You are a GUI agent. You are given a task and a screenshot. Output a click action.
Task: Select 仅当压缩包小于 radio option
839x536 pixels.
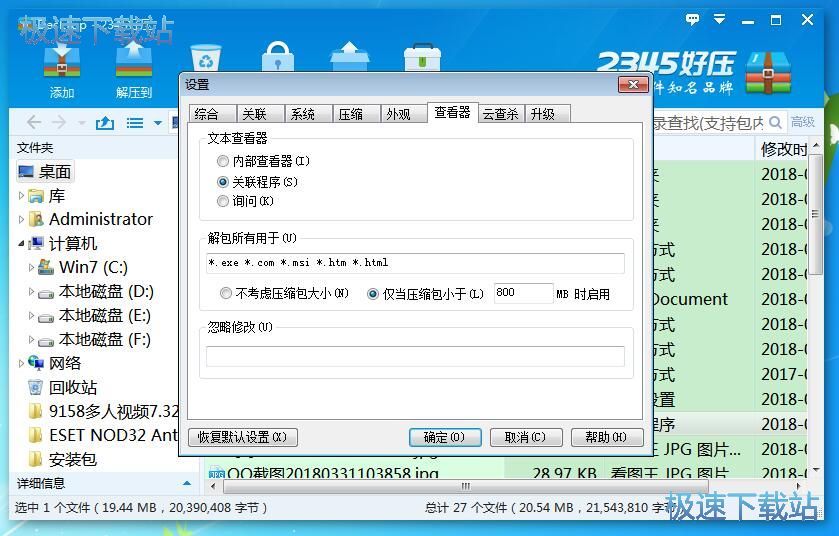373,294
